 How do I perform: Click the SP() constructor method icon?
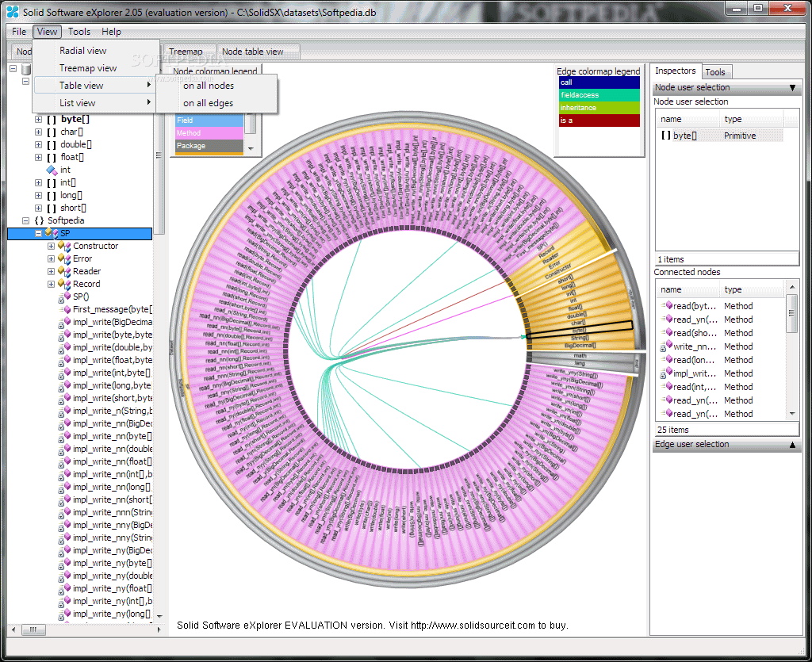coord(65,297)
